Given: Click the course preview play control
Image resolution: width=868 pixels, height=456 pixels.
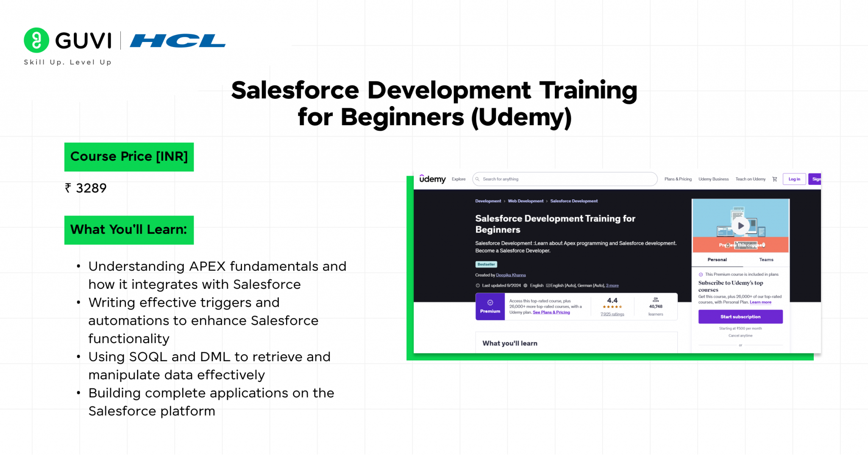Looking at the screenshot, I should point(740,226).
